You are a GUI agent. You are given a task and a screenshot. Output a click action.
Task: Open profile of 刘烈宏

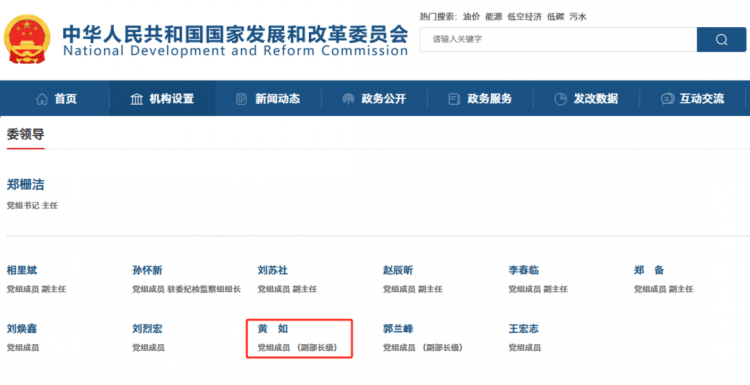147,329
